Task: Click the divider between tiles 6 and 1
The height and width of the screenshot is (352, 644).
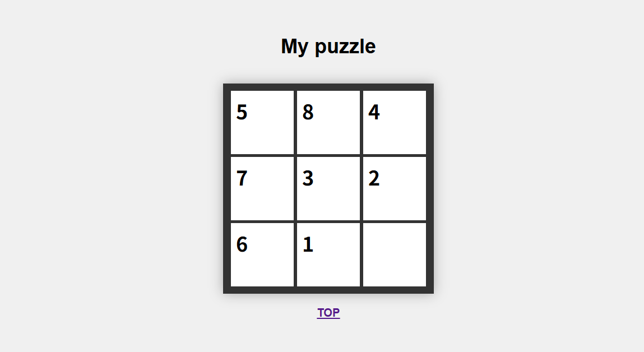Action: tap(295, 254)
